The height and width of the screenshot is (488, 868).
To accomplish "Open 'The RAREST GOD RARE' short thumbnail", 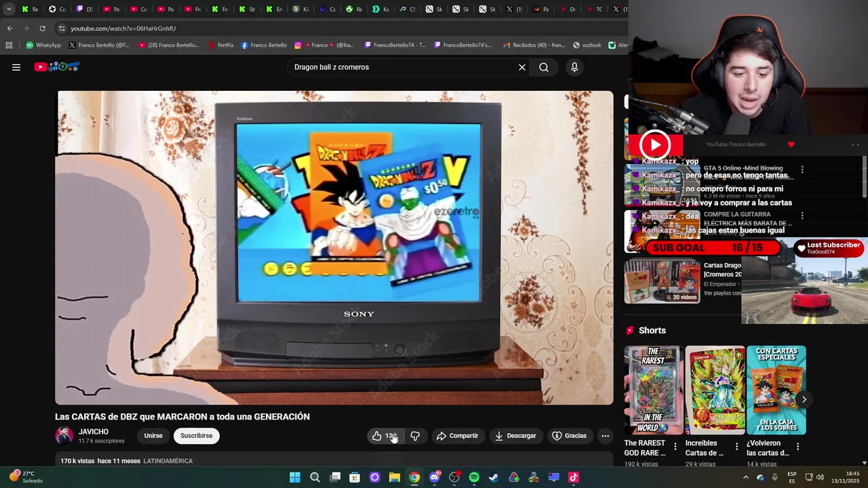I will pos(654,390).
